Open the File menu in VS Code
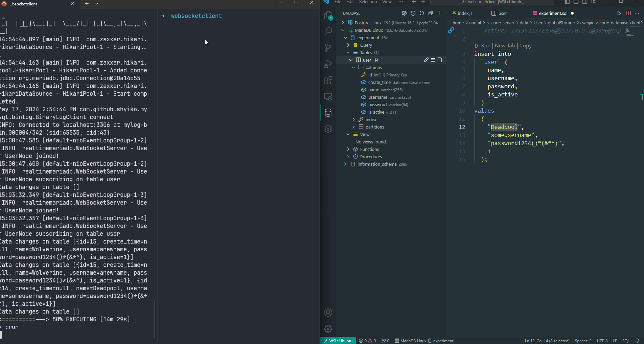 click(338, 2)
